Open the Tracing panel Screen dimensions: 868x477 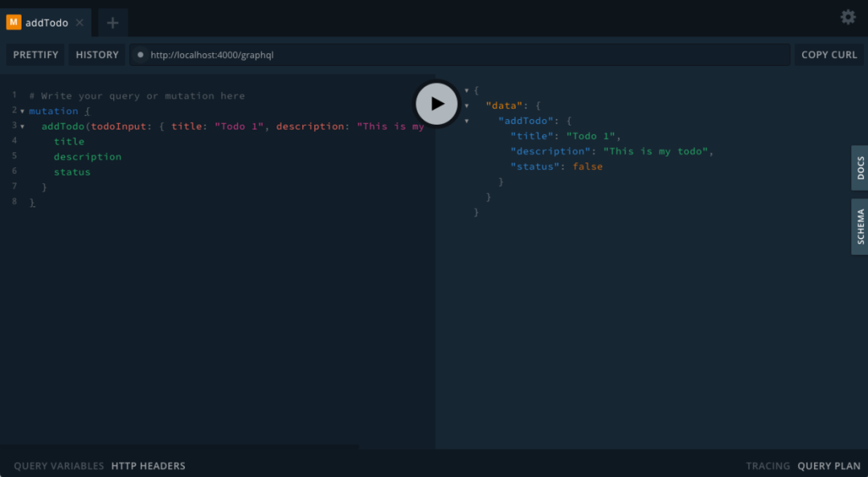(768, 466)
